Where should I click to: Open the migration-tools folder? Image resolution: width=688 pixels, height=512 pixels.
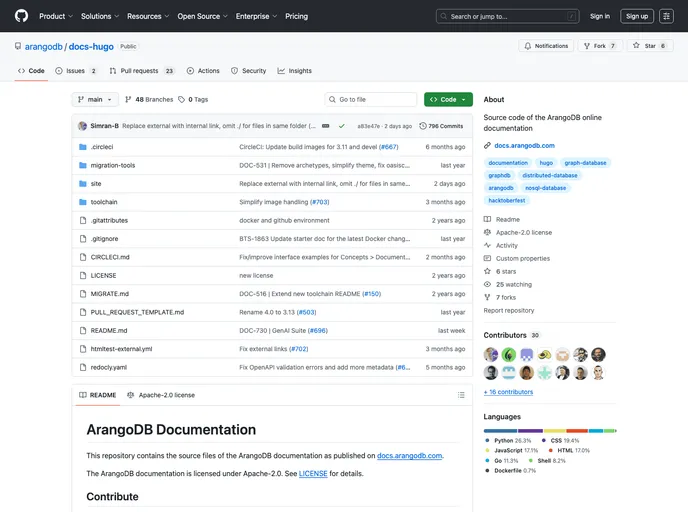point(113,165)
